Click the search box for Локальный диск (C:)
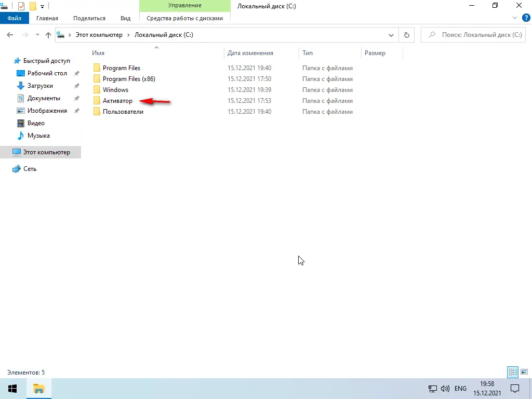Image resolution: width=532 pixels, height=399 pixels. 473,35
